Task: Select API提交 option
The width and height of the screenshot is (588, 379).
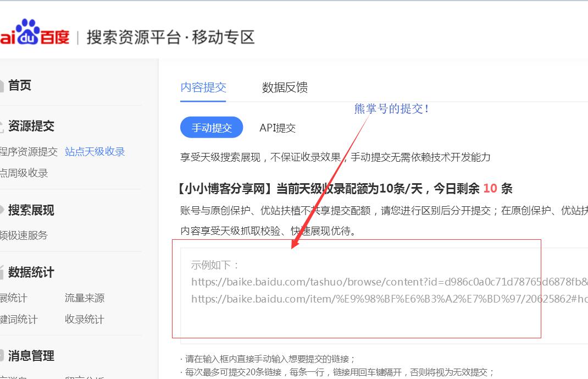Action: pyautogui.click(x=278, y=128)
